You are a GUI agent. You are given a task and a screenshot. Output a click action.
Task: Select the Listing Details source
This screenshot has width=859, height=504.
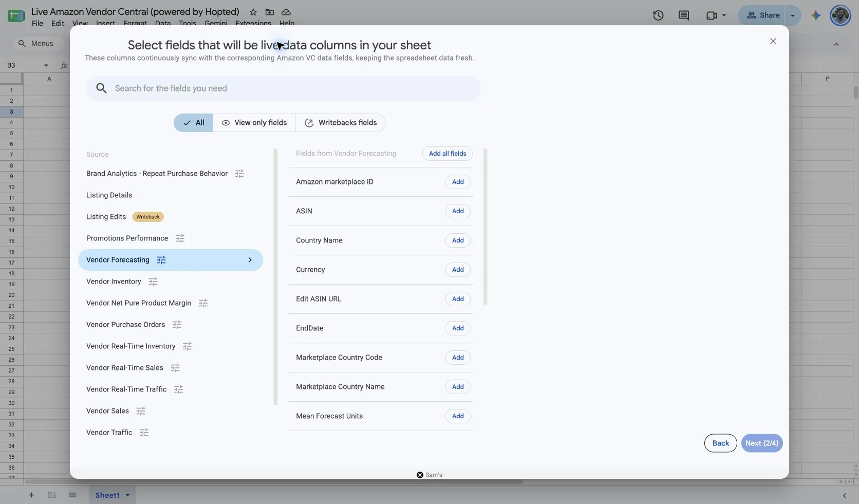coord(109,195)
